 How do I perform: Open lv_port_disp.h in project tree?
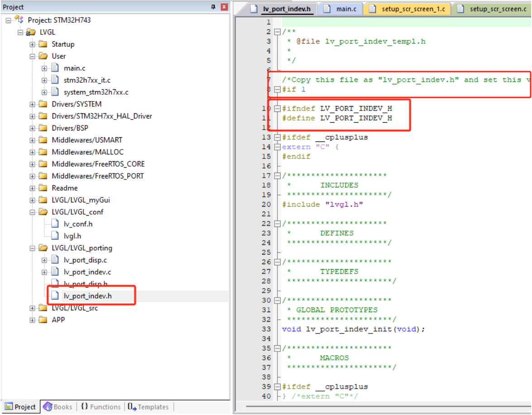pyautogui.click(x=86, y=284)
